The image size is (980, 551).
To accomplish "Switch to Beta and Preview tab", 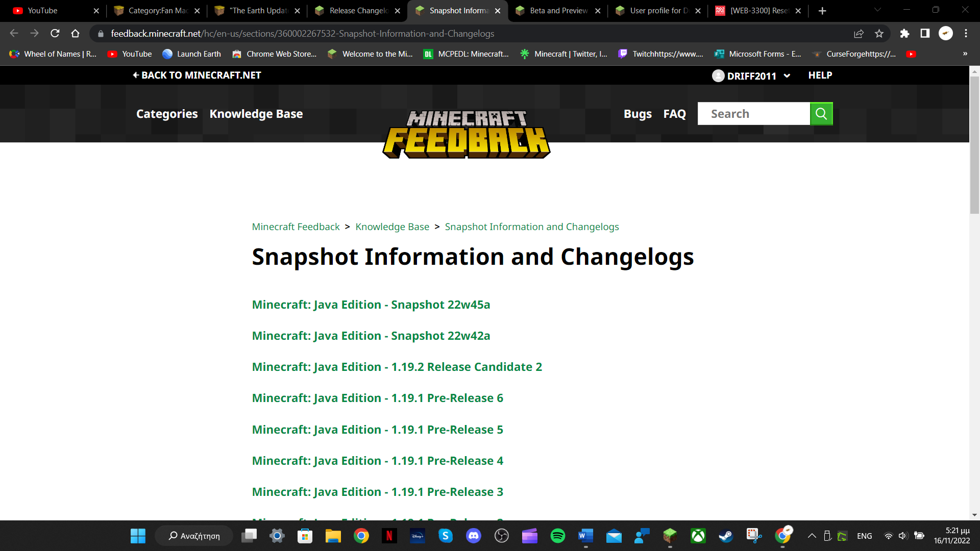I will (558, 11).
